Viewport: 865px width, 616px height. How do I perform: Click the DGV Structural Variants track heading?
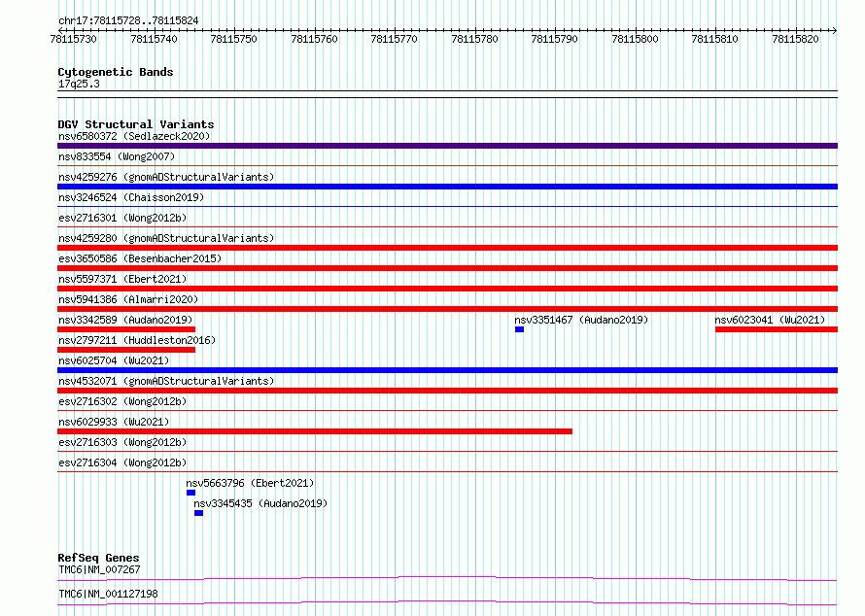point(136,124)
